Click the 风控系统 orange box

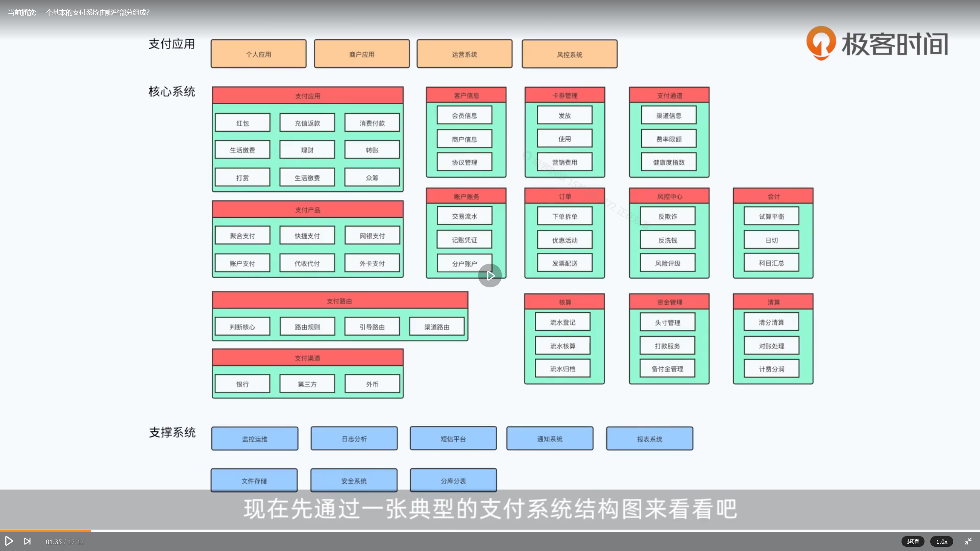(x=569, y=55)
